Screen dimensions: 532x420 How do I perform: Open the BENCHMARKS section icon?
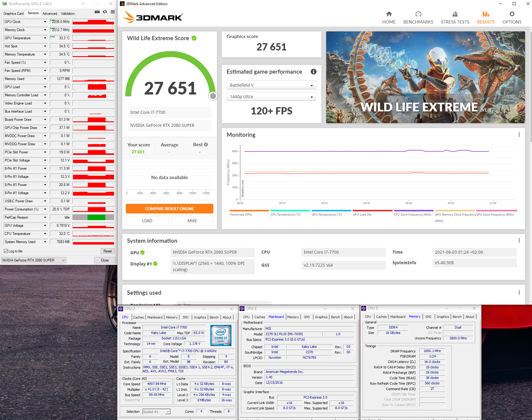click(x=418, y=14)
